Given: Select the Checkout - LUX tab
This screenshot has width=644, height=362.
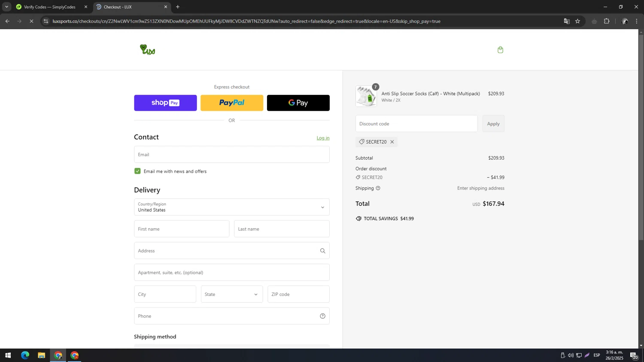Looking at the screenshot, I should coord(132,7).
